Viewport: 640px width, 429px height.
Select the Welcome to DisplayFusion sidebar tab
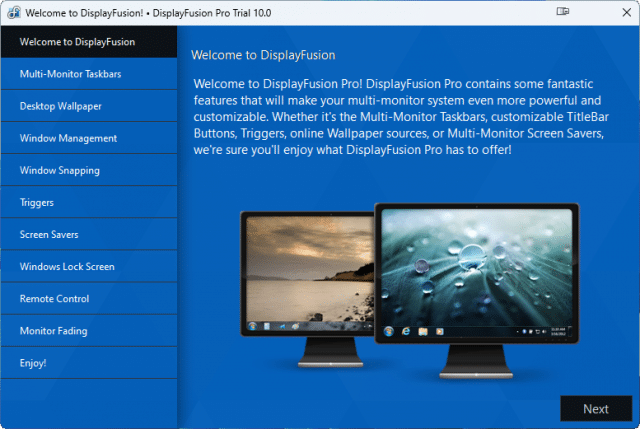89,42
